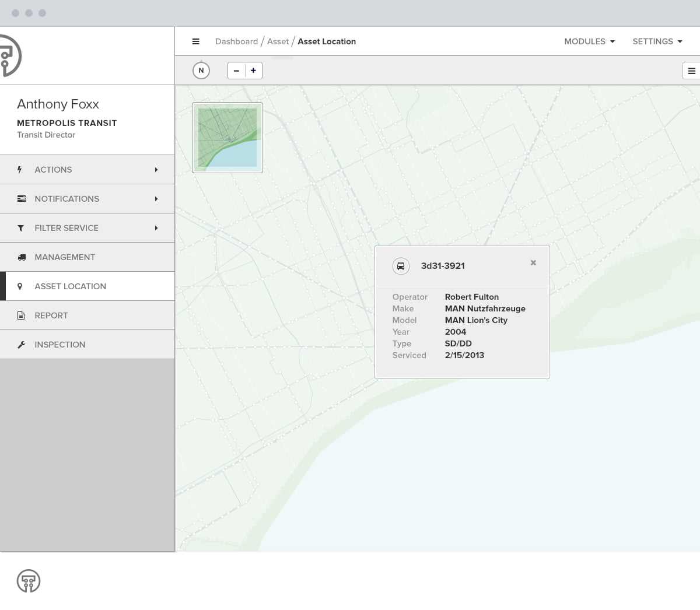Screen dimensions: 700x610
Task: Go to Asset breadcrumb link
Action: [x=278, y=41]
